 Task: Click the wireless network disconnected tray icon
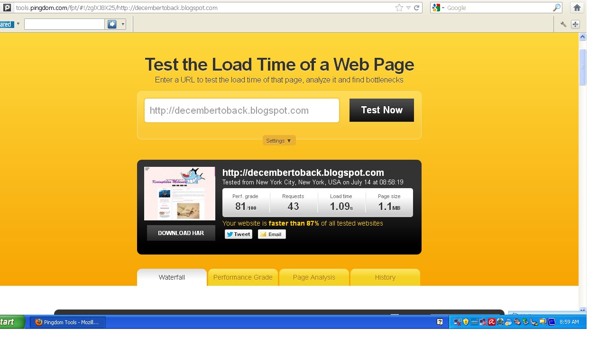458,322
